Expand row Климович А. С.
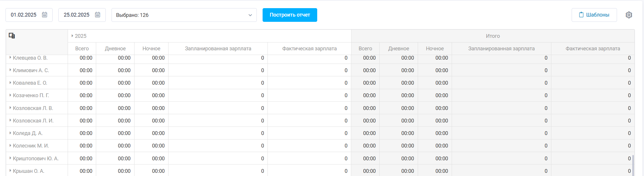 tap(10, 70)
